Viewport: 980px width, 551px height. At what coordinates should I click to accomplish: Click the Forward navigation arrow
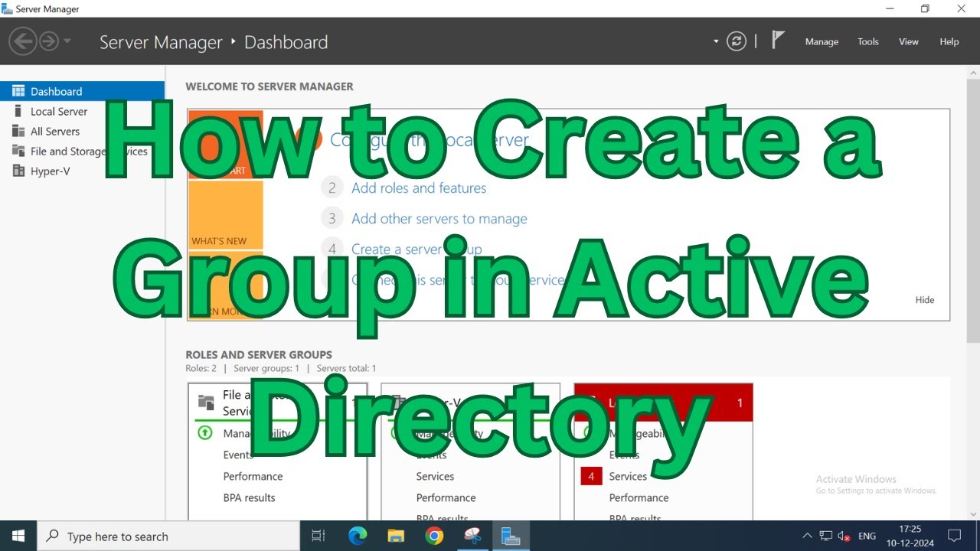[x=49, y=41]
